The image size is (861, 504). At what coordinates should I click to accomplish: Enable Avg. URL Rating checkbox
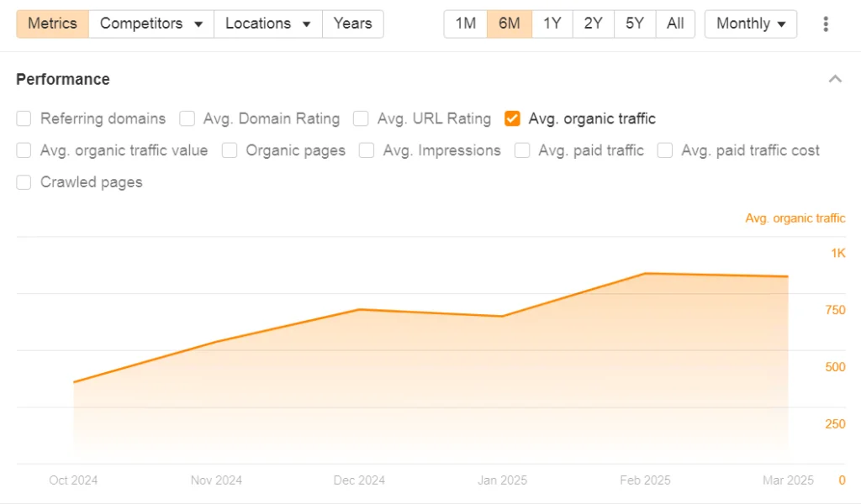[x=362, y=118]
